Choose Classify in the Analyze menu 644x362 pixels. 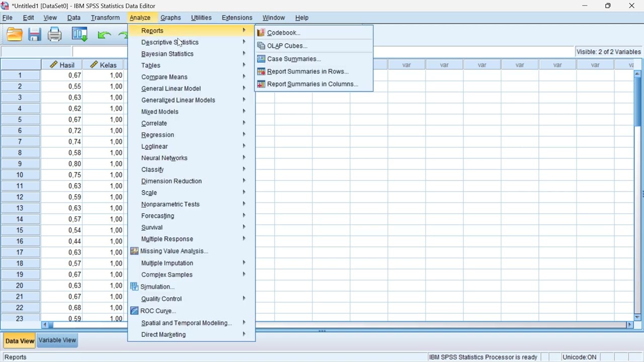pos(191,169)
